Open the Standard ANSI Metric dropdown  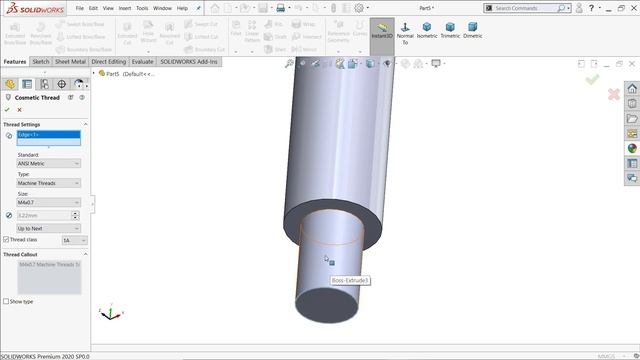click(x=49, y=163)
